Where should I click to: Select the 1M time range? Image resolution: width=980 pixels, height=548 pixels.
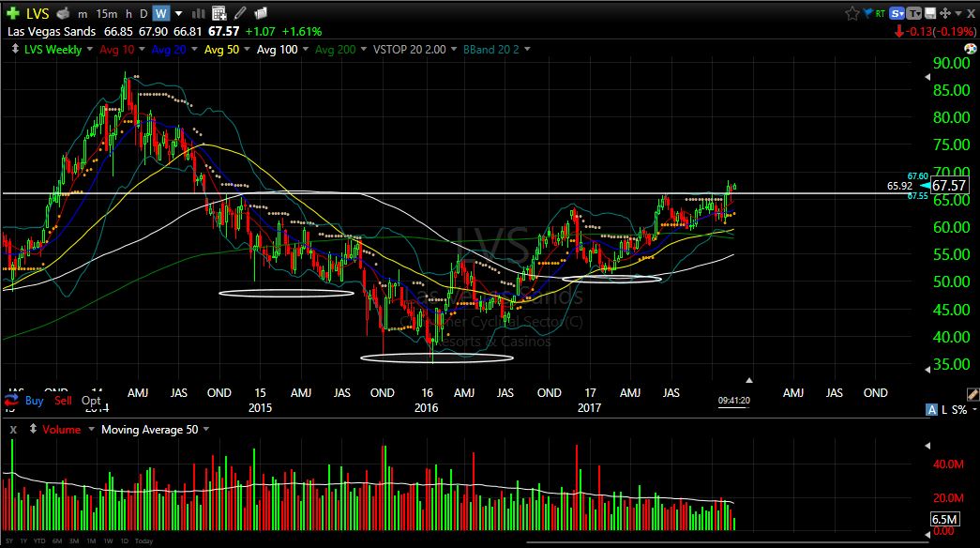(91, 541)
